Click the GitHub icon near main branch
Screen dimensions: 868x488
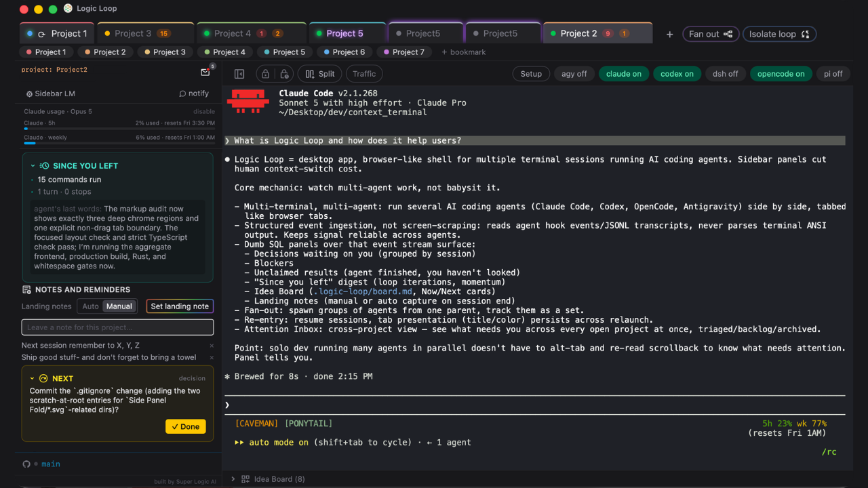click(x=26, y=464)
